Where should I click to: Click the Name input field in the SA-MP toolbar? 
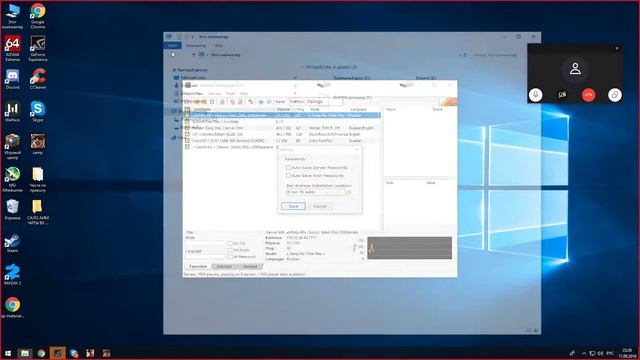pos(316,101)
